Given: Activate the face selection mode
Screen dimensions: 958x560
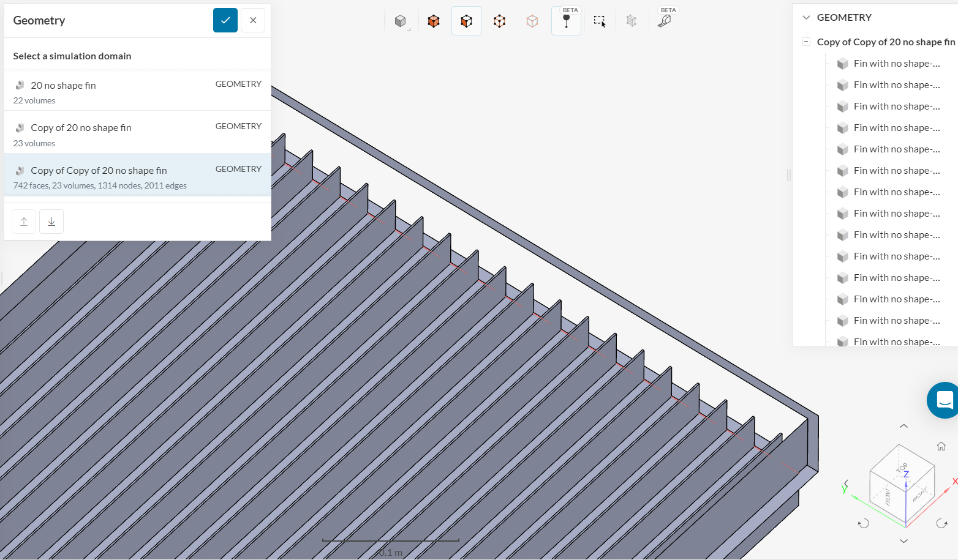Looking at the screenshot, I should click(467, 20).
